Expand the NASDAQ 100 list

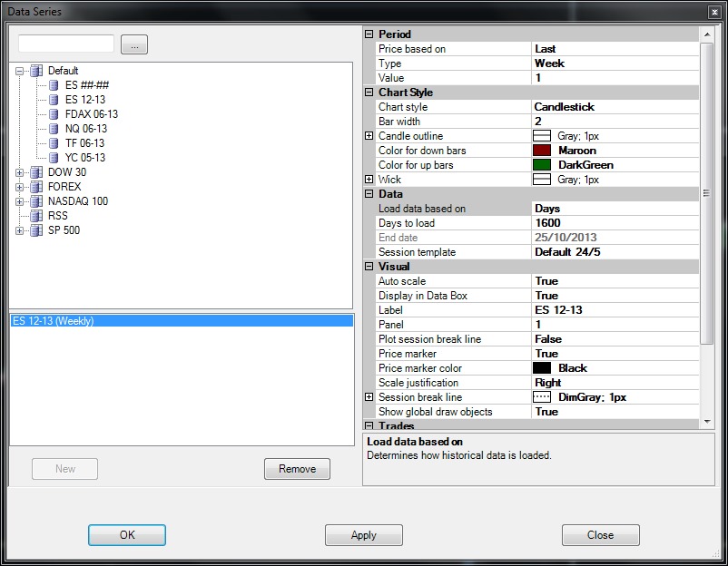pyautogui.click(x=19, y=201)
